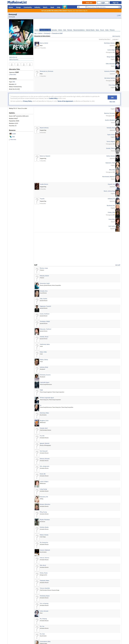Click the Add staff link

pyautogui.click(x=118, y=265)
